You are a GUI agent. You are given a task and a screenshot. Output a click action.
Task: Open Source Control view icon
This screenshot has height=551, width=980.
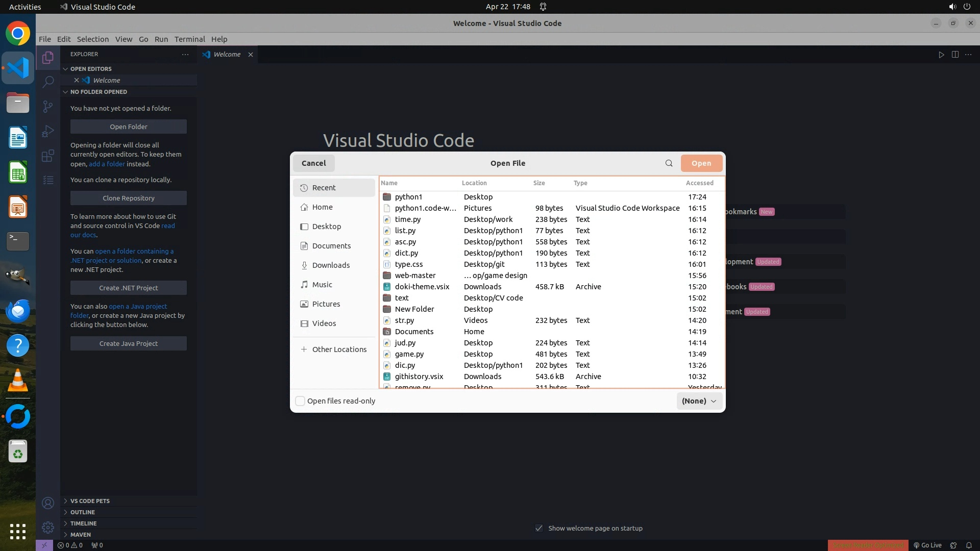tap(48, 106)
